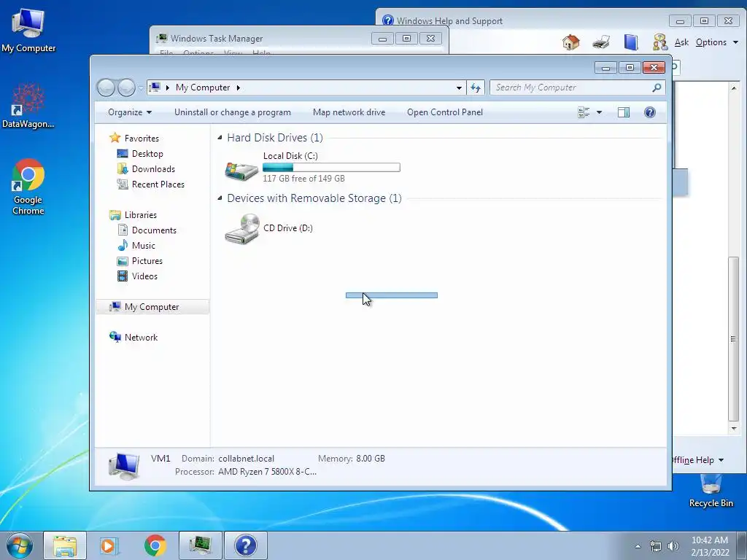Viewport: 747px width, 560px height.
Task: Open Explorer help question mark icon
Action: pos(650,112)
